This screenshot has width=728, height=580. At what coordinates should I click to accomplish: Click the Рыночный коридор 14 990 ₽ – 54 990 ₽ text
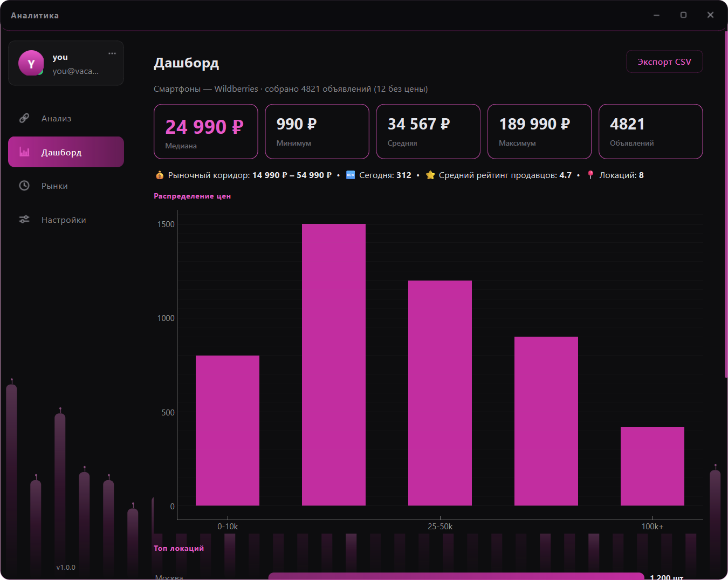click(250, 175)
